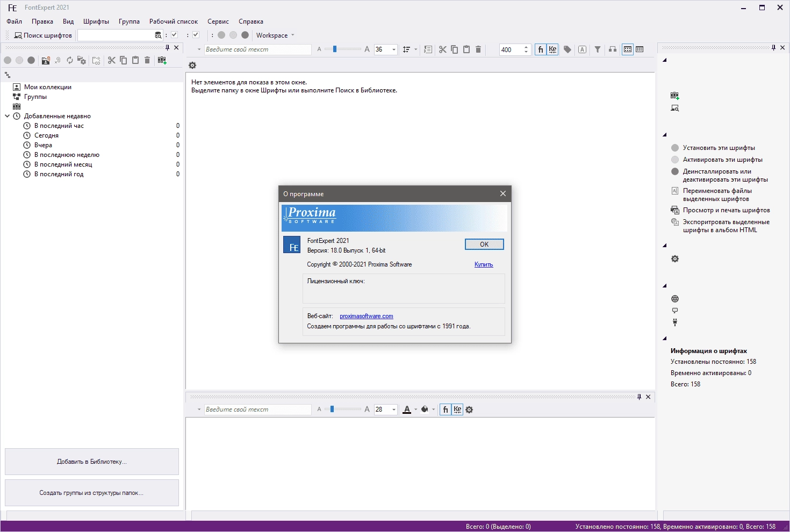Toggle Ke kerning button in bottom preview toolbar

coord(457,409)
